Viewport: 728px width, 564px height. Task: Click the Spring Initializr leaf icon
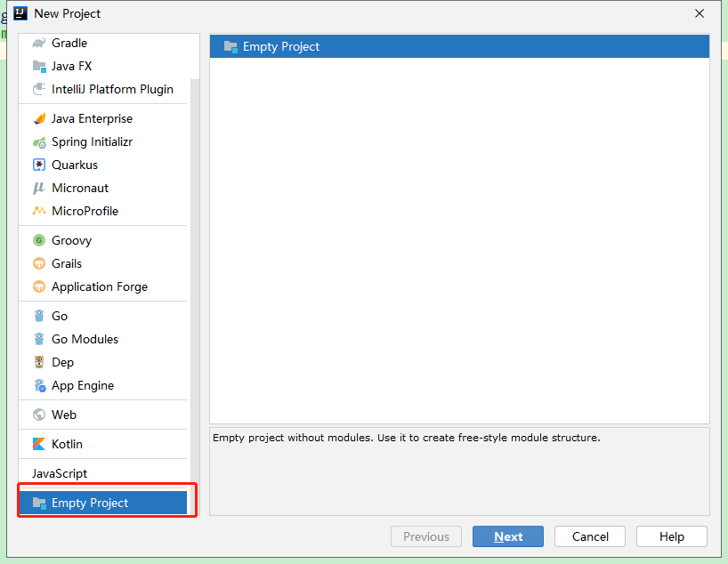point(39,141)
